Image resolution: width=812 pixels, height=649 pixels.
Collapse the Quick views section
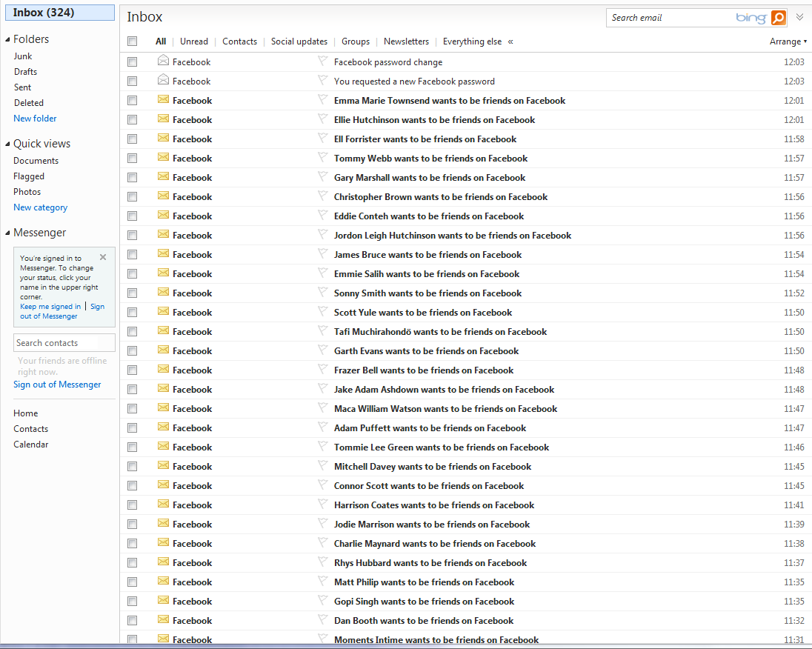point(7,144)
